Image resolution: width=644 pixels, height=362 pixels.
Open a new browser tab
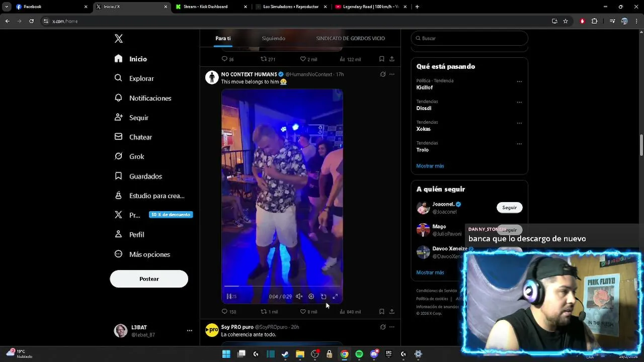(417, 7)
